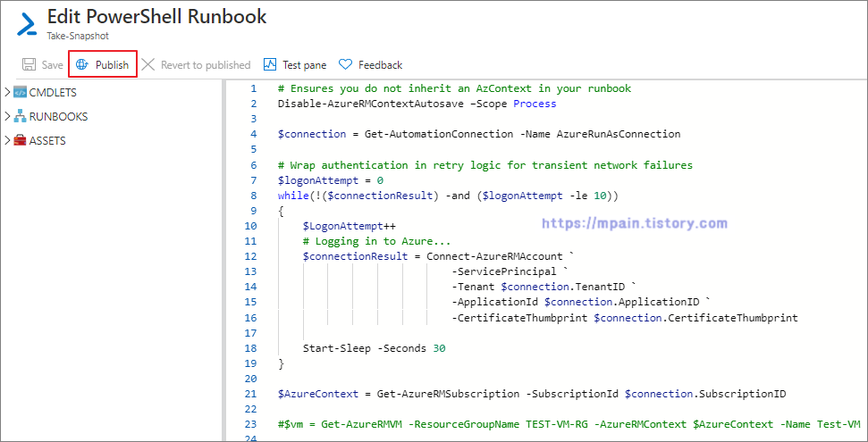The height and width of the screenshot is (442, 868).
Task: Open the Test pane via its label
Action: (305, 65)
